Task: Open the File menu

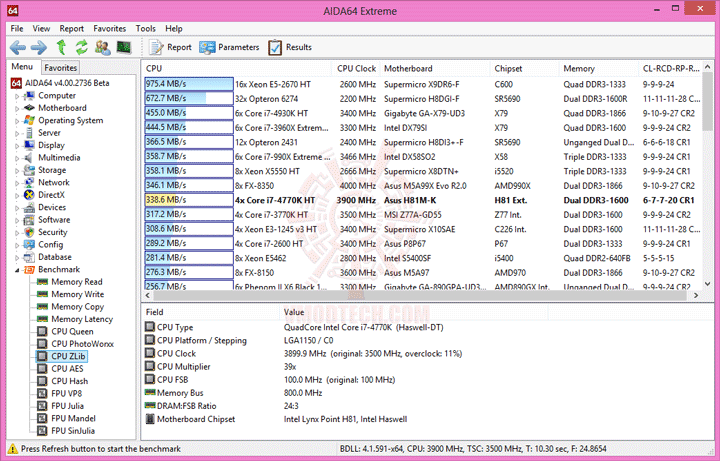Action: 17,28
